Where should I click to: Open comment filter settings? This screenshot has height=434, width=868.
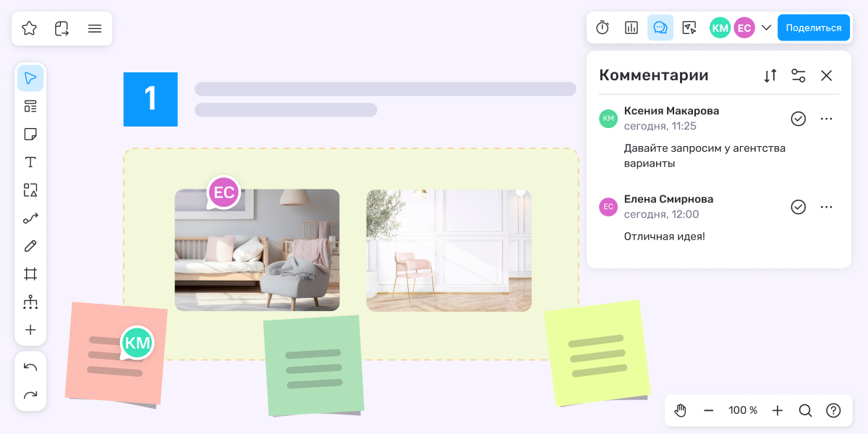point(798,75)
